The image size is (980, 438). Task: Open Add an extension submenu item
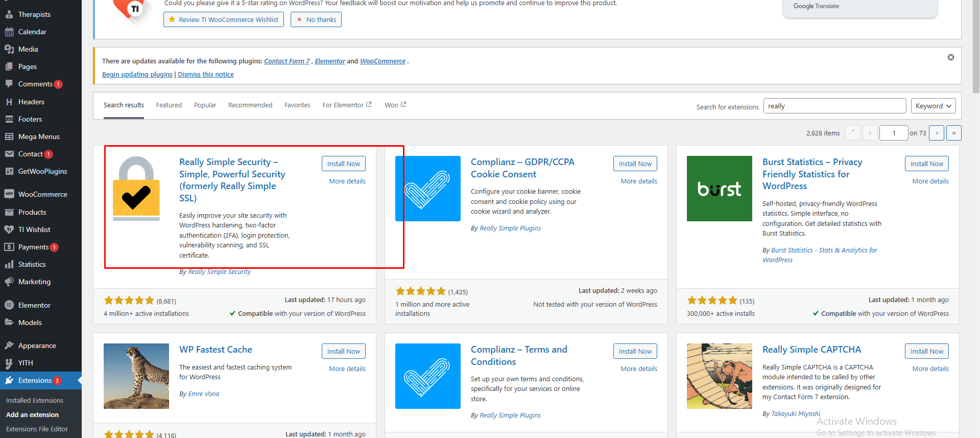pyautogui.click(x=32, y=414)
